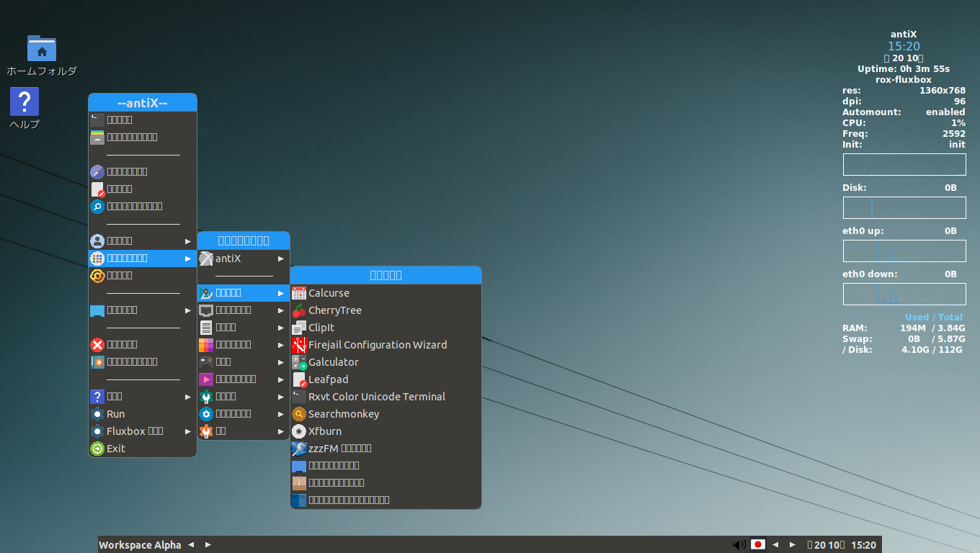Open the blue monitor entry below zzzFM
The height and width of the screenshot is (553, 980).
pyautogui.click(x=386, y=466)
